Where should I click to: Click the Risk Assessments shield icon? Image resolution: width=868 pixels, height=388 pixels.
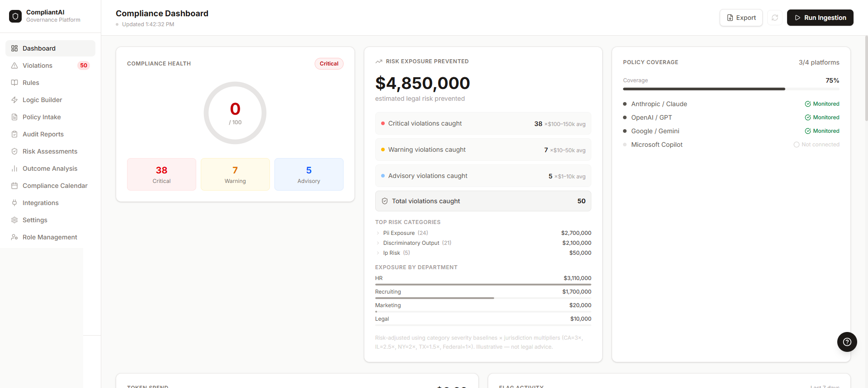pos(14,151)
